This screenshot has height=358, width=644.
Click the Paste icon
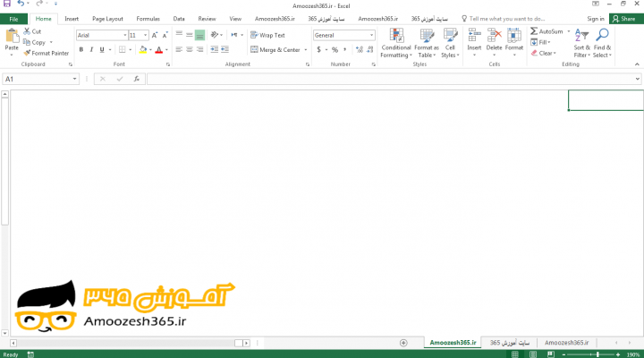coord(12,36)
